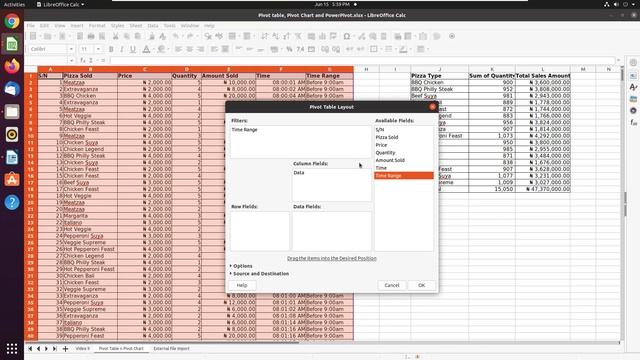Close the Pivot Table Layout dialog

432,107
